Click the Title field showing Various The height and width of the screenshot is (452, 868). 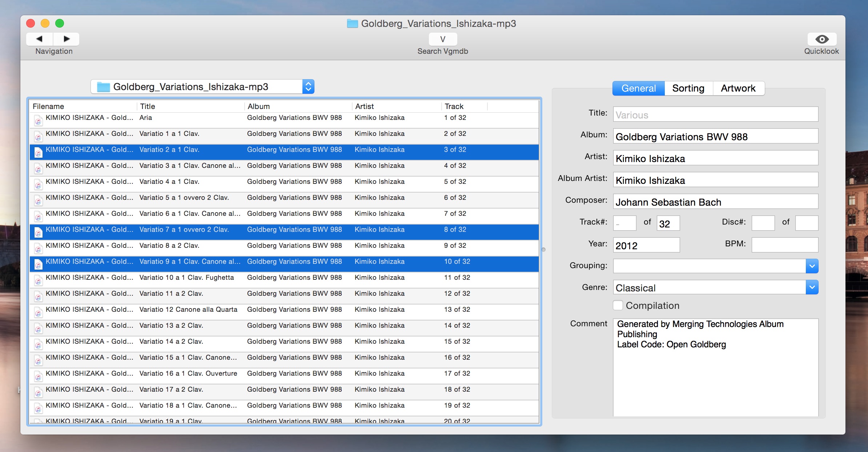[715, 114]
